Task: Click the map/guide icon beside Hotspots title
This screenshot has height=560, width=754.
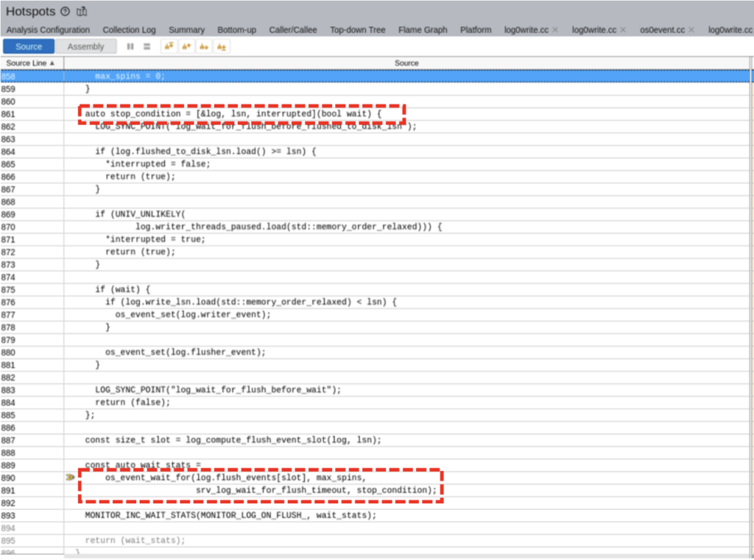Action: pyautogui.click(x=81, y=11)
